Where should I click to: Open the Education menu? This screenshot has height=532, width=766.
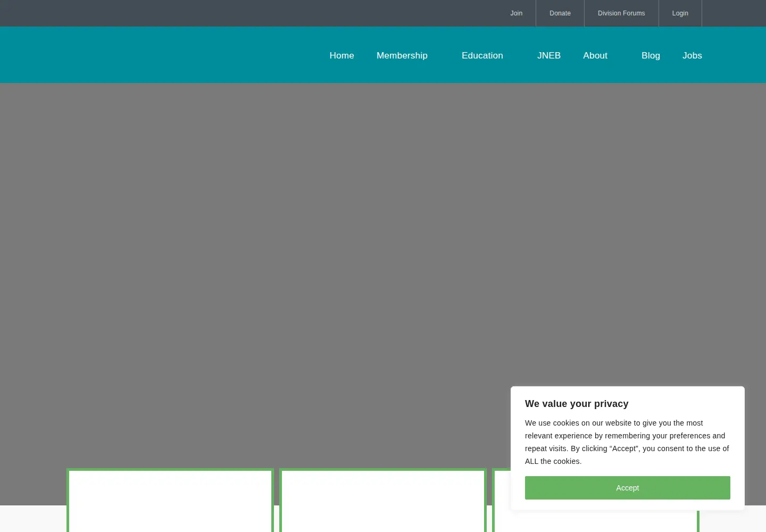pyautogui.click(x=482, y=55)
